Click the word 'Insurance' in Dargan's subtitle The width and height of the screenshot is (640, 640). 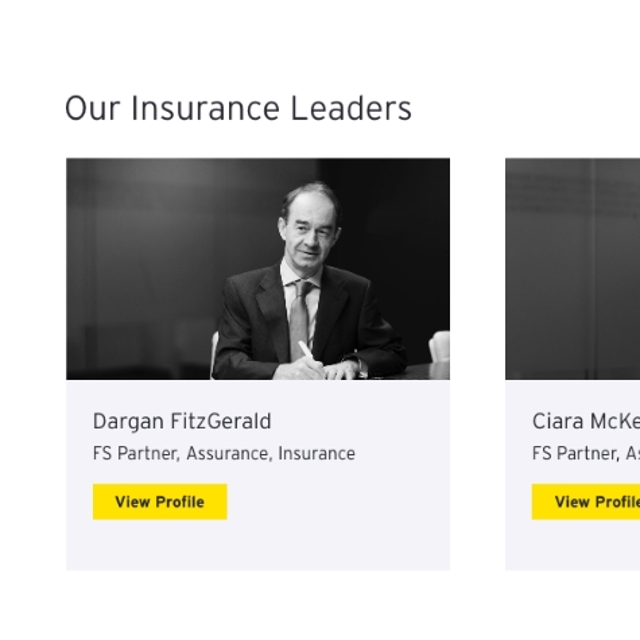(x=316, y=453)
